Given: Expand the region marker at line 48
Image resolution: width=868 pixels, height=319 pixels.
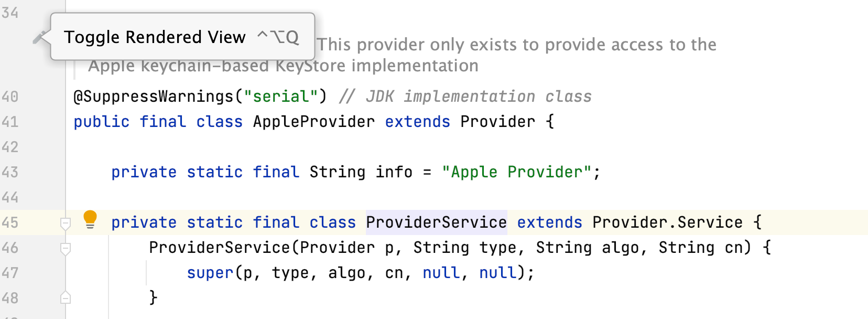Looking at the screenshot, I should (x=66, y=297).
